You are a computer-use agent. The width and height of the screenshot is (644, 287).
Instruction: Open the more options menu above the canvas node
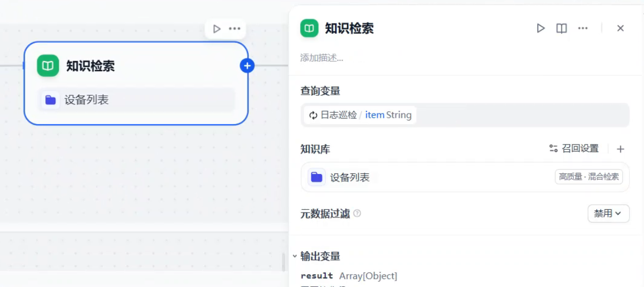click(x=235, y=29)
